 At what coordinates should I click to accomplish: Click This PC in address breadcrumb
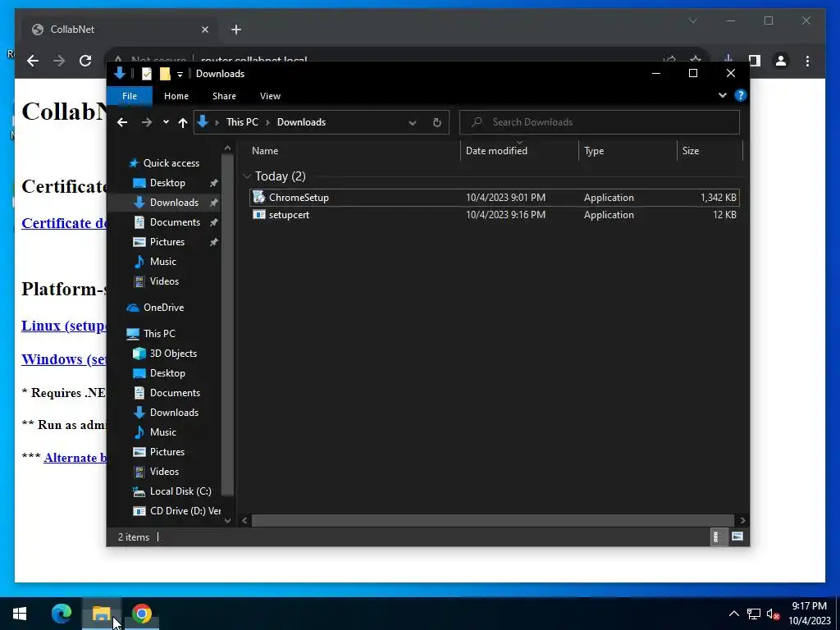pos(242,122)
